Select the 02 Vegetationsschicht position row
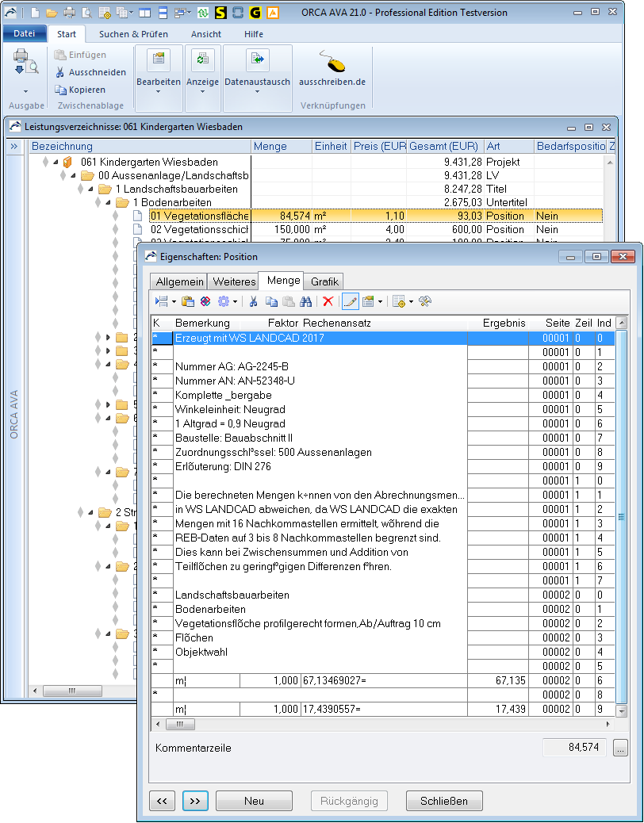Viewport: 644px width, 823px height. coord(198,229)
